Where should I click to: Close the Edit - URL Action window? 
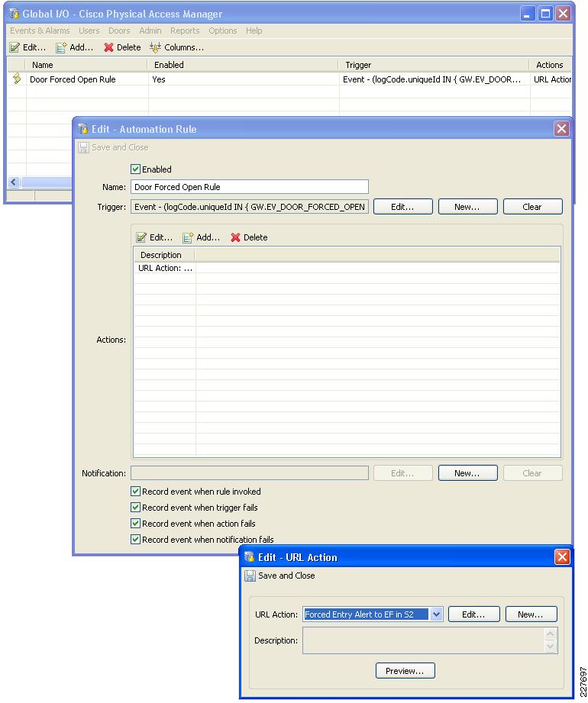coord(562,557)
